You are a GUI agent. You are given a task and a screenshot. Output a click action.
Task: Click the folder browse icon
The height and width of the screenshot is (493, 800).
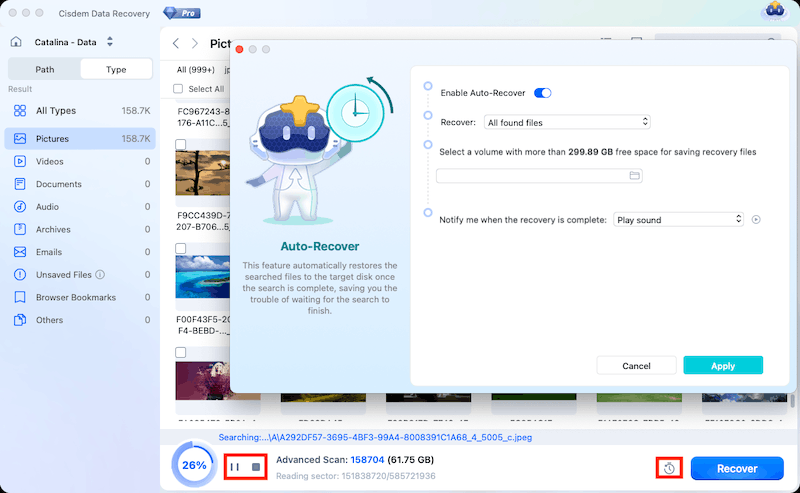tap(634, 176)
